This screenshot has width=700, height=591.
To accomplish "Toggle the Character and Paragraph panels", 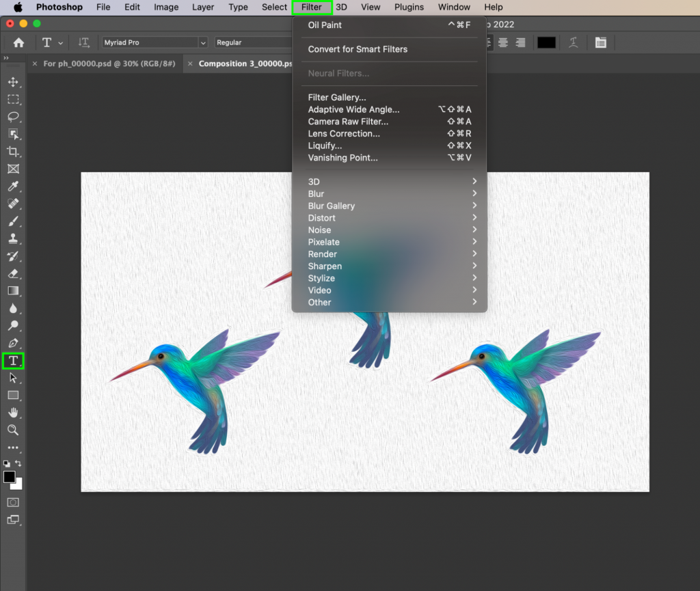I will (x=601, y=42).
